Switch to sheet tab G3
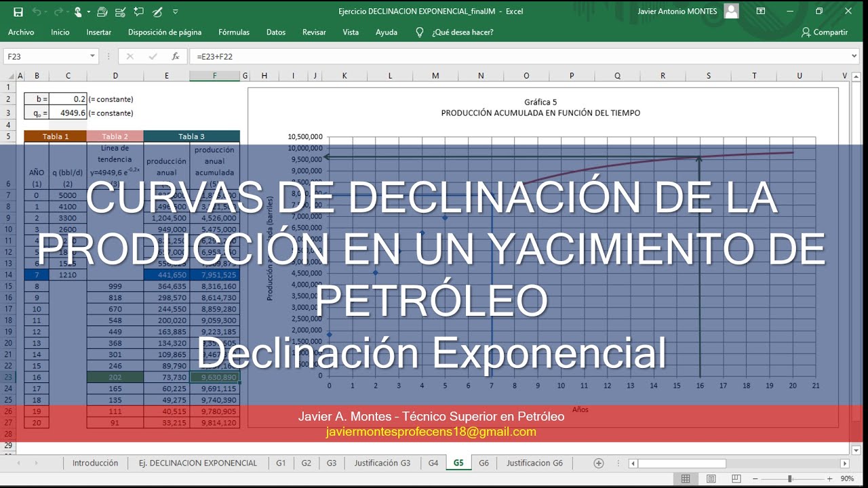Screen dimensions: 868x488 [x=331, y=463]
